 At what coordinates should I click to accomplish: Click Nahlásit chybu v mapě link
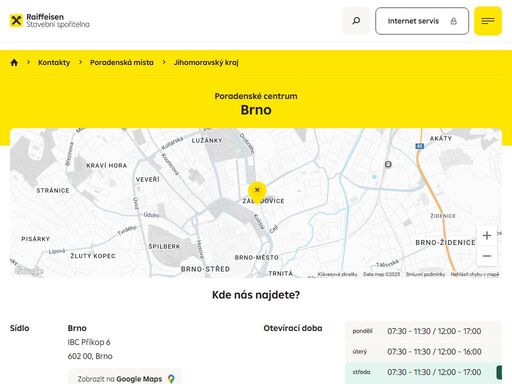pos(475,274)
